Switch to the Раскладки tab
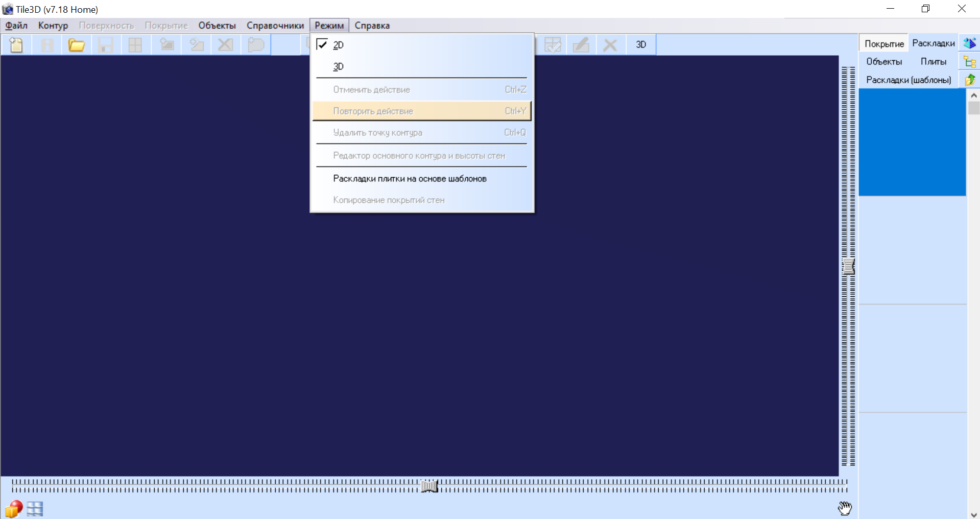Image resolution: width=980 pixels, height=519 pixels. (x=934, y=43)
